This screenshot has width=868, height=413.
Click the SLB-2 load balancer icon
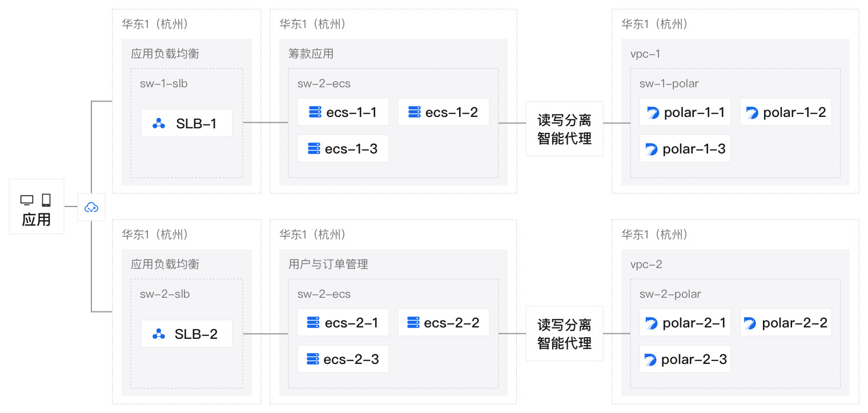click(159, 334)
